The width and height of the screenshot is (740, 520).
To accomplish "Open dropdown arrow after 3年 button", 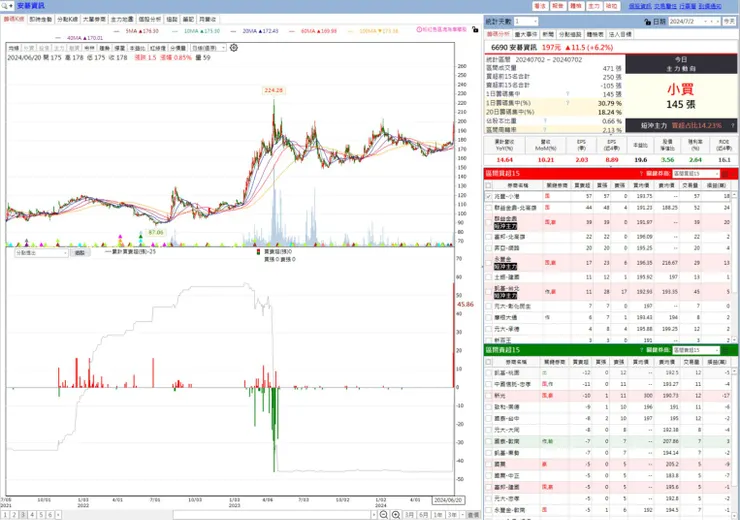I will (x=462, y=515).
